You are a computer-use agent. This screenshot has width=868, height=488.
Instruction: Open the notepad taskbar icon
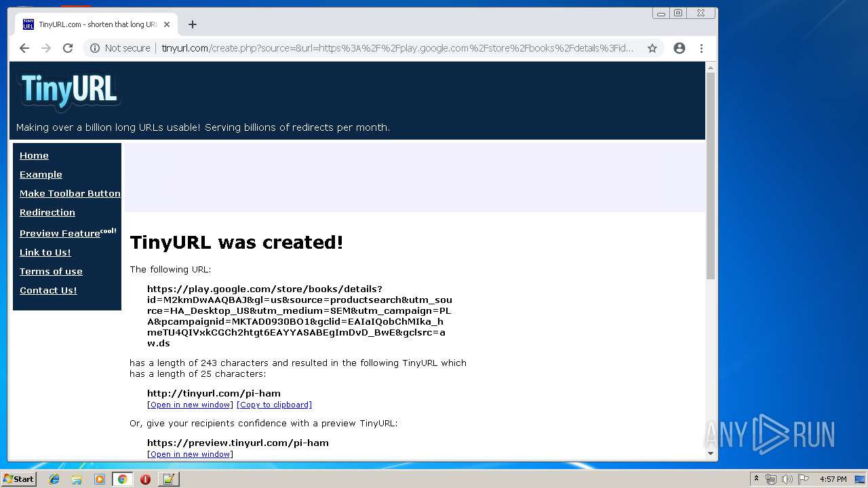[168, 479]
